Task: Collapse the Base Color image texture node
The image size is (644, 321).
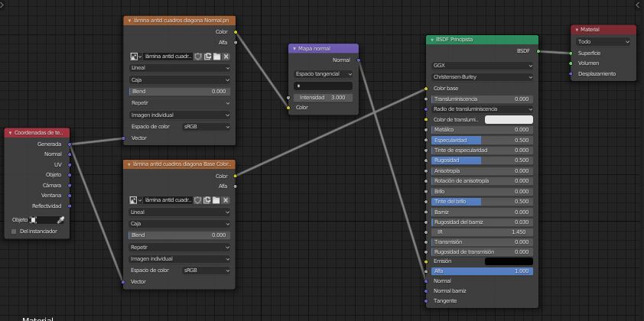Action: 129,164
